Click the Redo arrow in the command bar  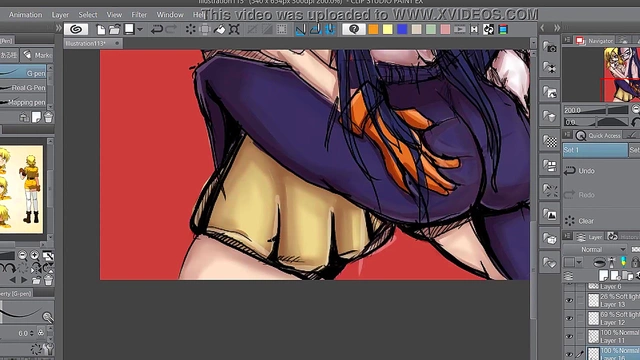[171, 29]
